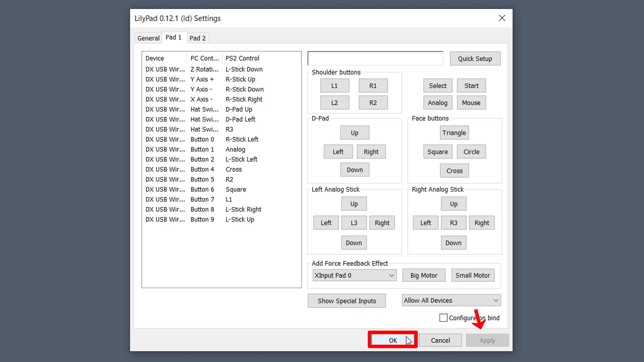Select the D-Pad Up binding row
The width and height of the screenshot is (644, 362).
pos(221,109)
